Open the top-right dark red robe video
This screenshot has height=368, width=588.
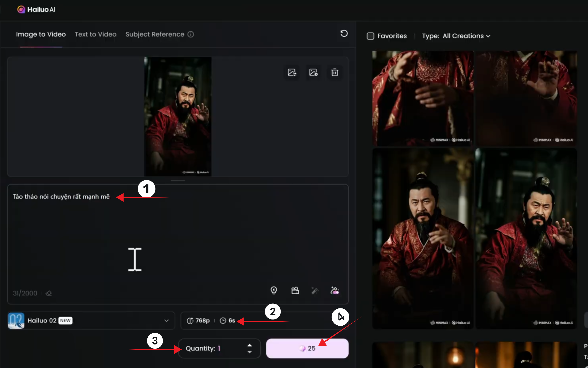[x=526, y=98]
